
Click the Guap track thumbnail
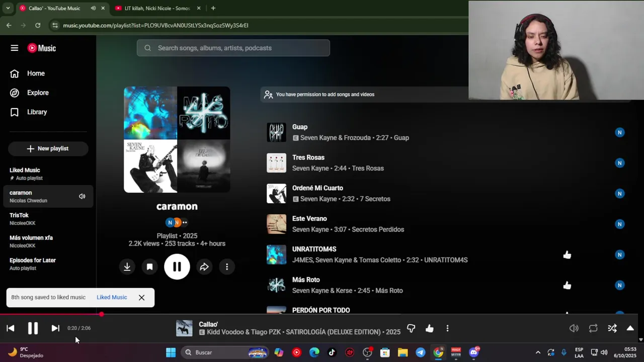pos(276,132)
